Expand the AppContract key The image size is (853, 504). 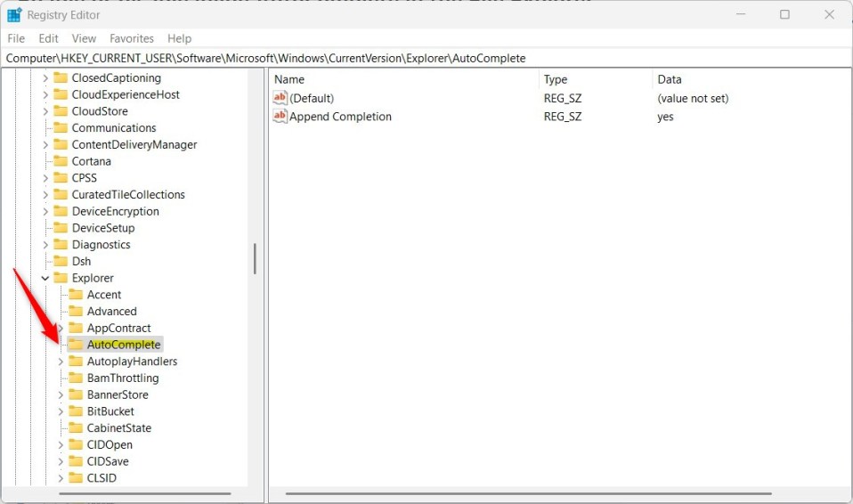tap(61, 329)
